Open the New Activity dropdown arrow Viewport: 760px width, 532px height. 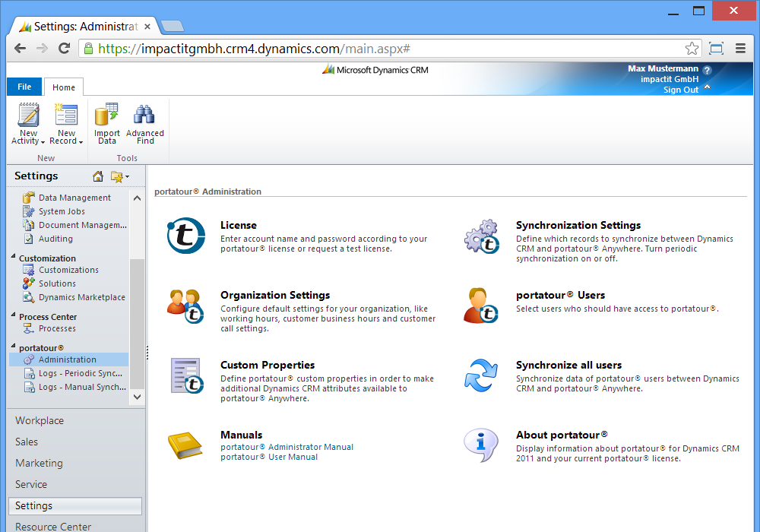point(43,142)
